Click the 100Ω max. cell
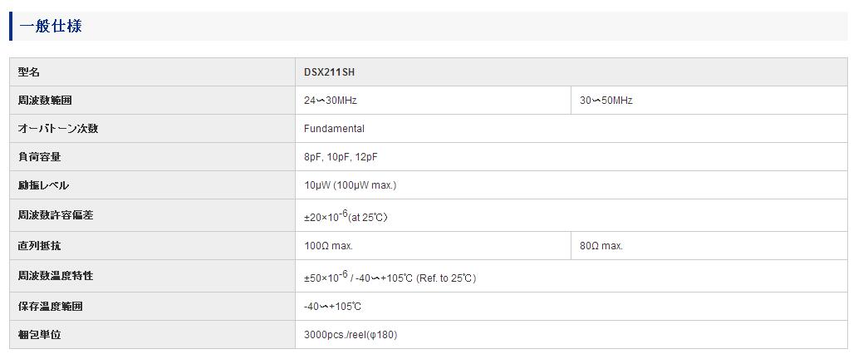Screen dimensions: 868x359 coord(328,246)
